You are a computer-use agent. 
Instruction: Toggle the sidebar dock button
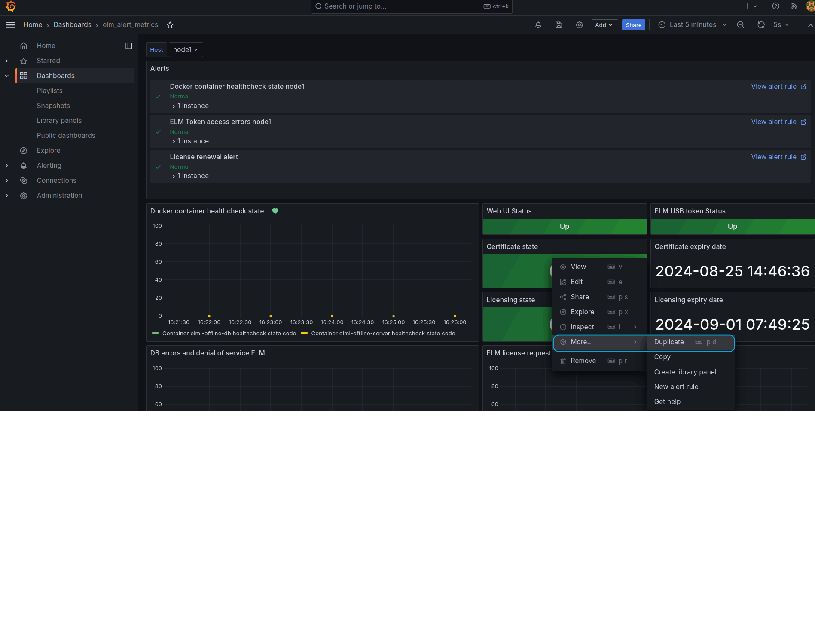pyautogui.click(x=128, y=46)
